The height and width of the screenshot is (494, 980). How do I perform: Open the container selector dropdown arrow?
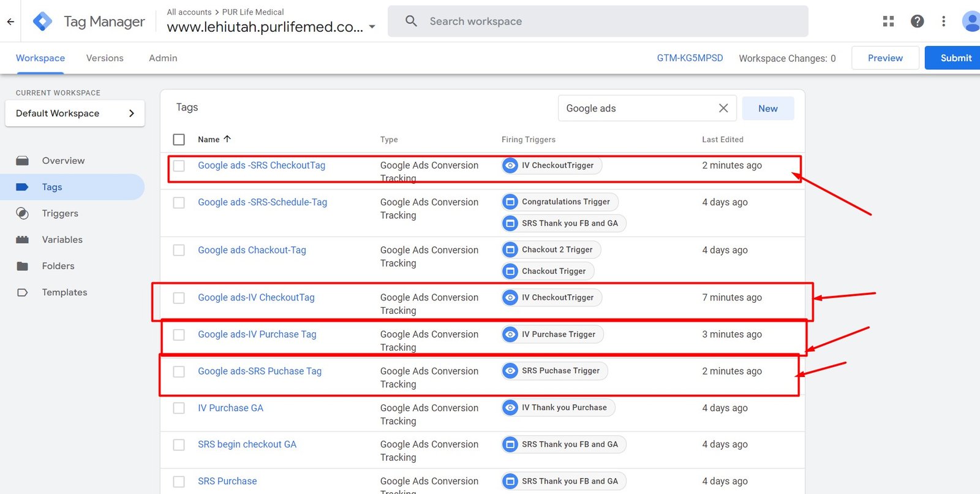click(372, 27)
